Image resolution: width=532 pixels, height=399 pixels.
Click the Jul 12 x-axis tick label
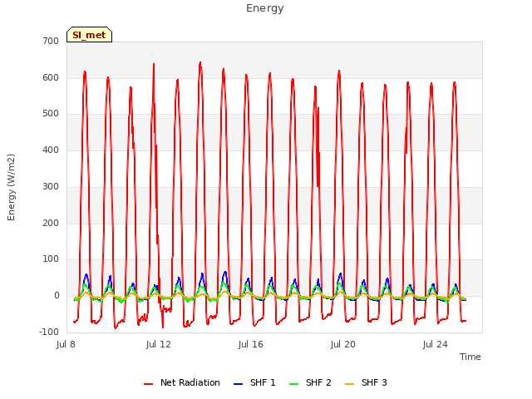pyautogui.click(x=159, y=344)
